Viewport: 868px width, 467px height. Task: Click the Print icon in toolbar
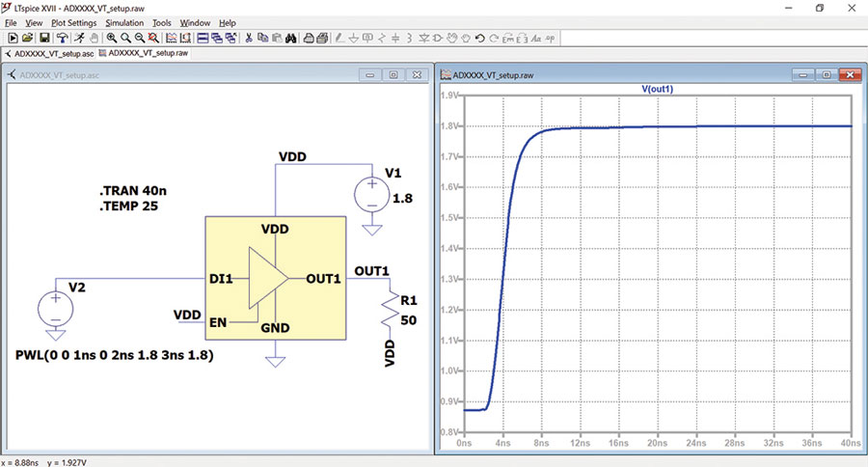322,38
